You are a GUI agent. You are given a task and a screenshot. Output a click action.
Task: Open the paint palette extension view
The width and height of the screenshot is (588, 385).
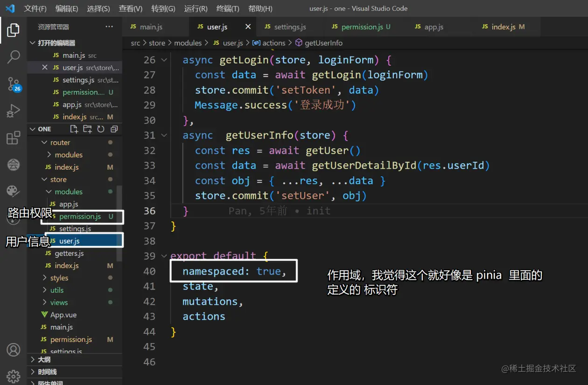(13, 191)
